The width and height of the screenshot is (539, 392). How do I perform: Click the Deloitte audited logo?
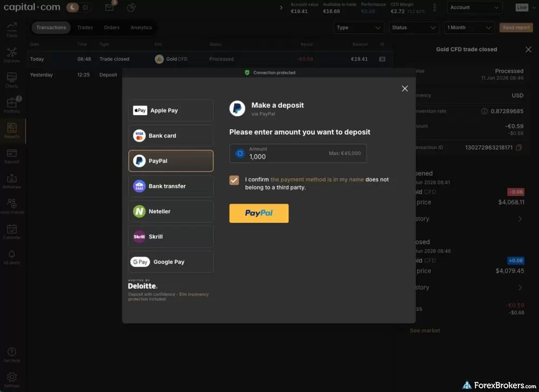coord(143,284)
